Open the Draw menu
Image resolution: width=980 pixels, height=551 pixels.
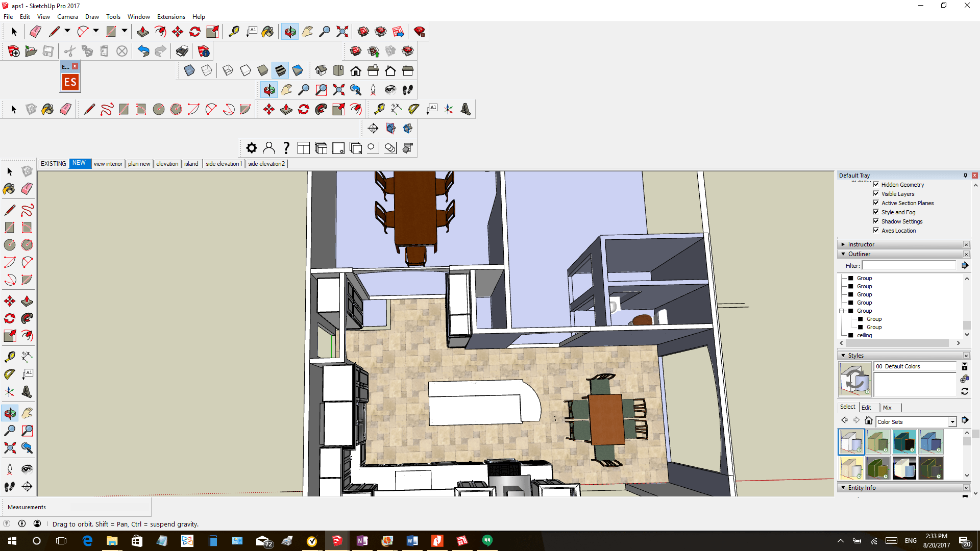click(92, 17)
